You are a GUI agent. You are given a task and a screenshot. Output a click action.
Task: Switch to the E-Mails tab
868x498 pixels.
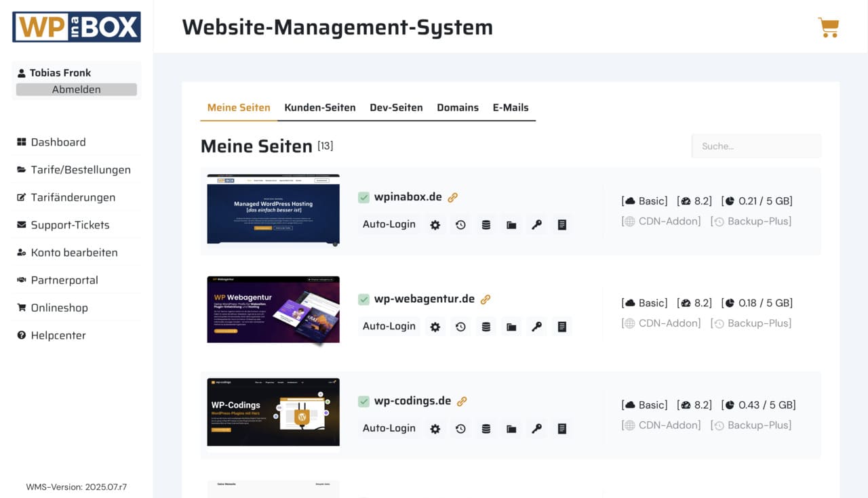coord(511,107)
